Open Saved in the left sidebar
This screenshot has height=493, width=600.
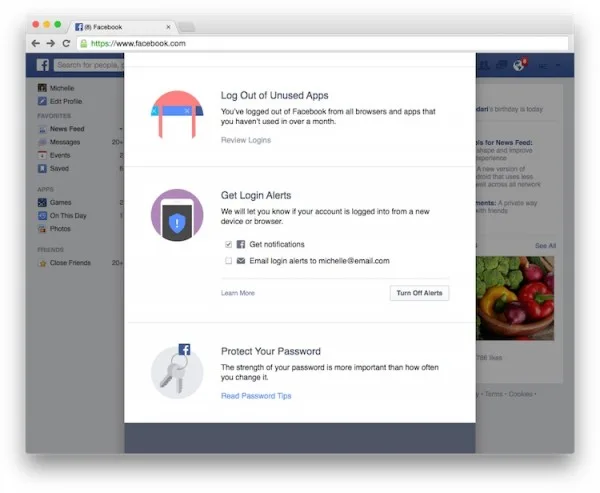tap(59, 168)
